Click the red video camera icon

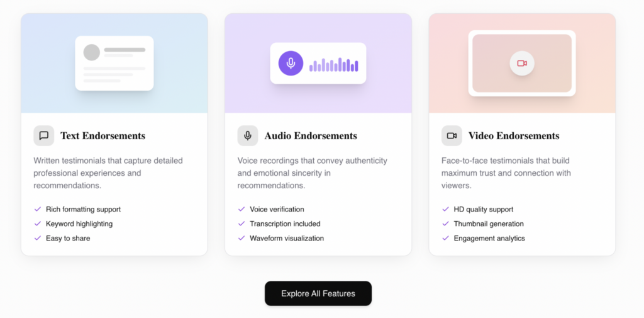click(522, 63)
